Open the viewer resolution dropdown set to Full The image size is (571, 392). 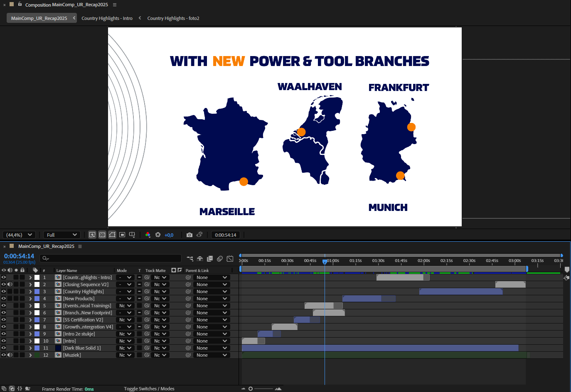tap(62, 235)
